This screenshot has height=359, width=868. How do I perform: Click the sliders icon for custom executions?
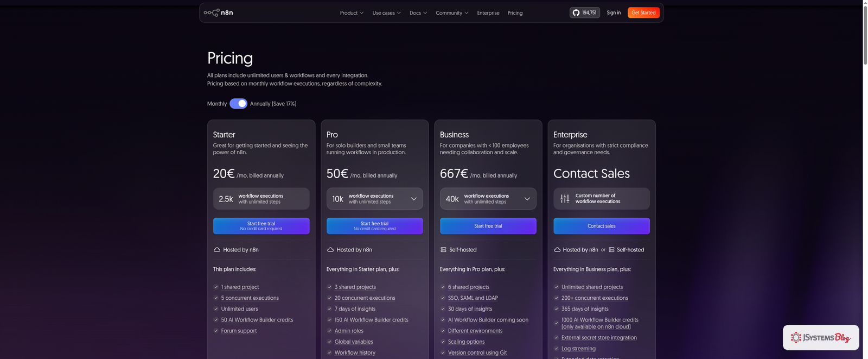coord(565,199)
